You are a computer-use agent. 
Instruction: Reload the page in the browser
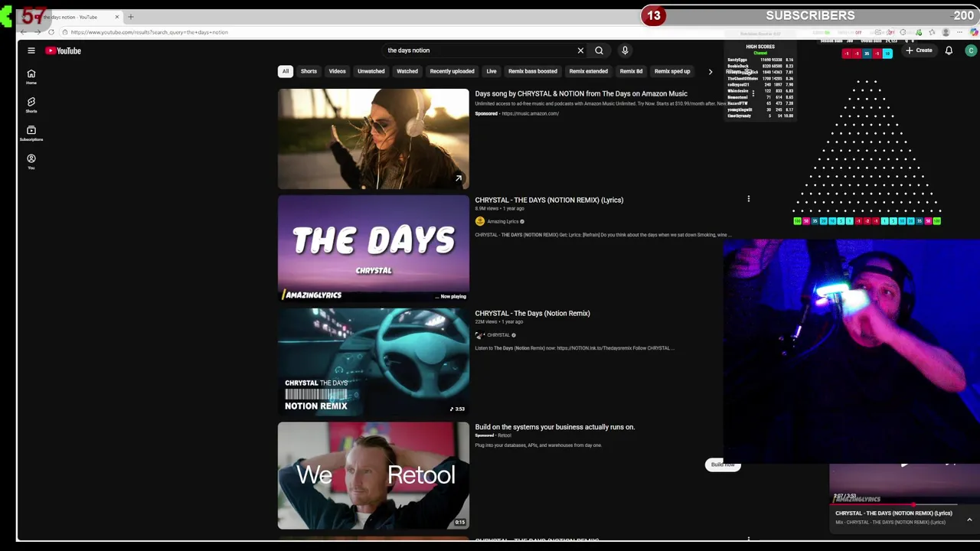pos(51,32)
